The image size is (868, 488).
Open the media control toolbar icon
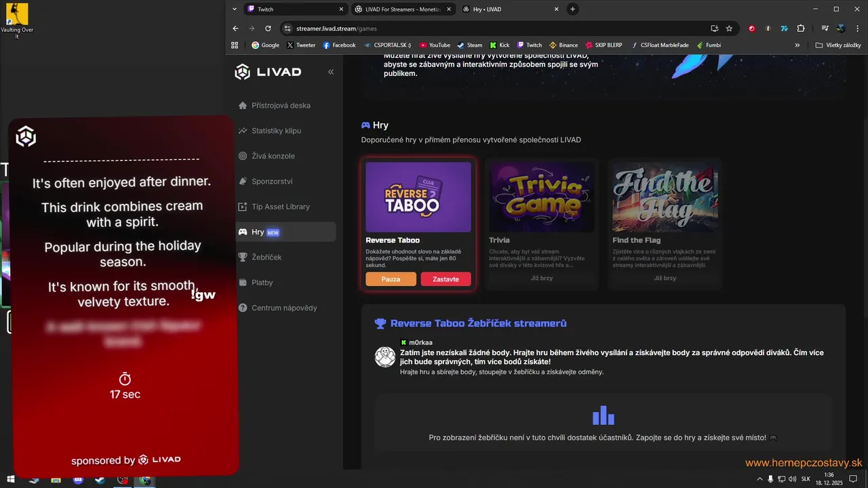[825, 28]
